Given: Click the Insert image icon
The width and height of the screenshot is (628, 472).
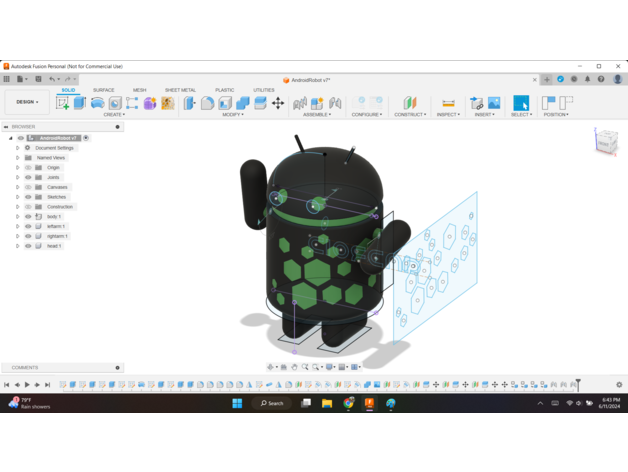Looking at the screenshot, I should (494, 102).
